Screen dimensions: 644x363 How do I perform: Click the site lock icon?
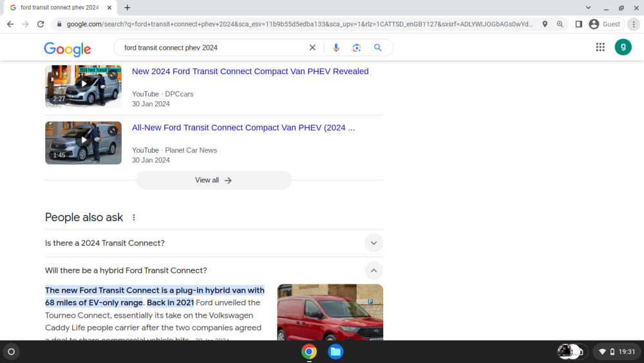coord(59,25)
